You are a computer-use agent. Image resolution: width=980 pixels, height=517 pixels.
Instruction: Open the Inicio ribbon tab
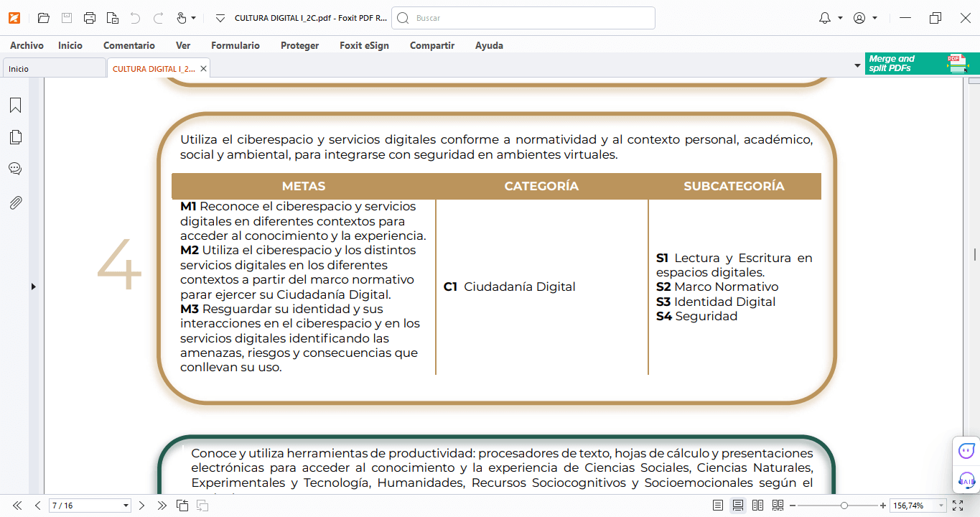[70, 45]
